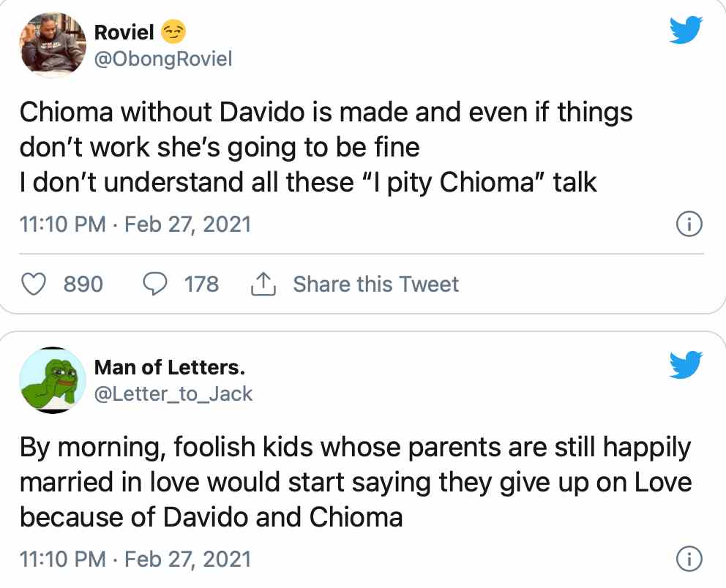Open the @Letter_to_Jack handle link
The image size is (726, 588).
click(173, 393)
